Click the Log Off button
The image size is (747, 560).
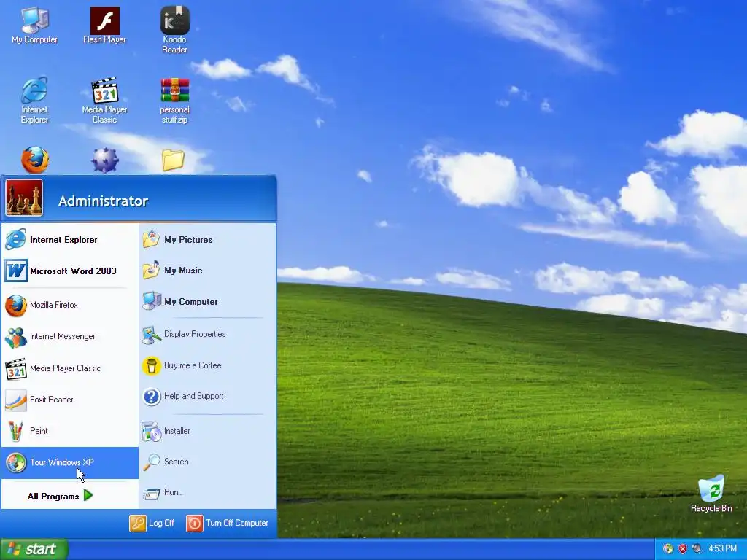(x=152, y=523)
